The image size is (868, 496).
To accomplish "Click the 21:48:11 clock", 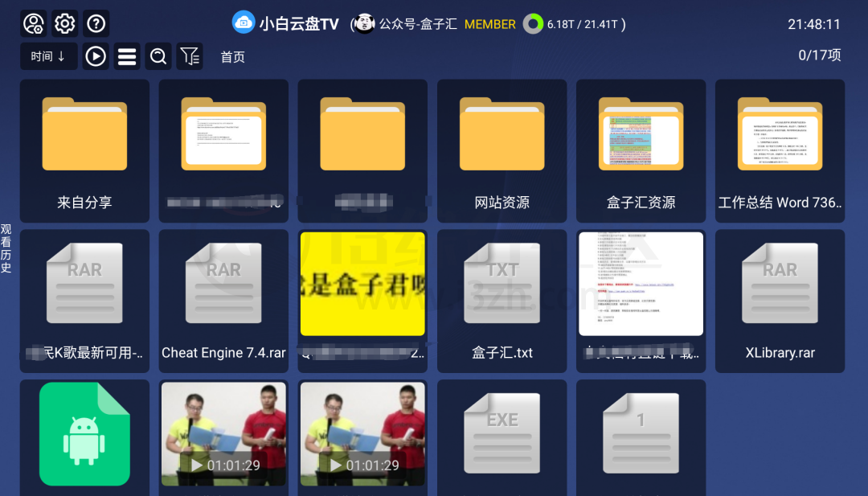I will click(813, 24).
